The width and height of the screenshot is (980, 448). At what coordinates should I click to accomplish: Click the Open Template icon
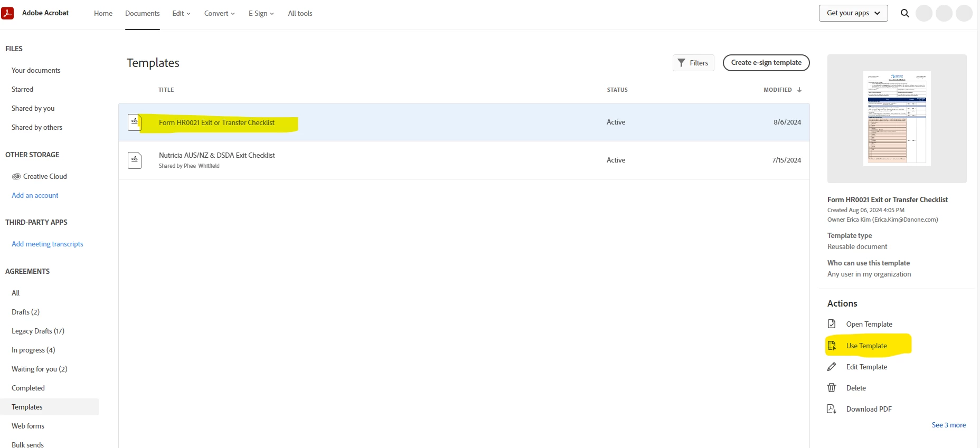pyautogui.click(x=832, y=324)
